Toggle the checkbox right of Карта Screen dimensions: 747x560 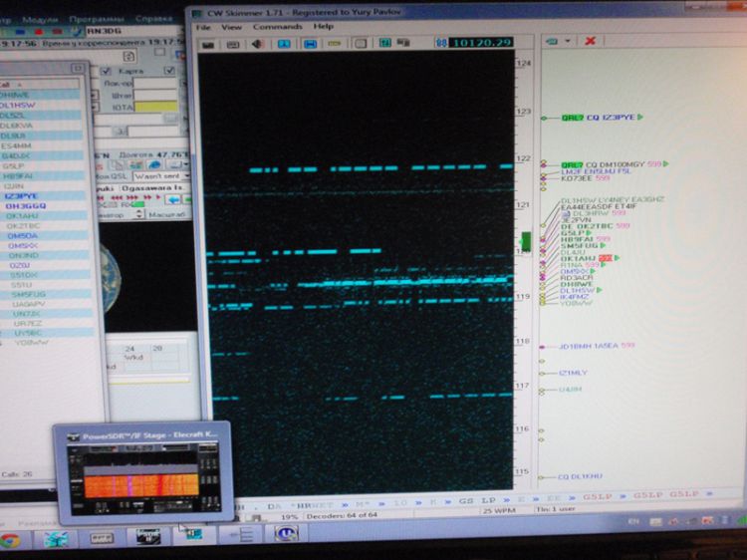(169, 71)
